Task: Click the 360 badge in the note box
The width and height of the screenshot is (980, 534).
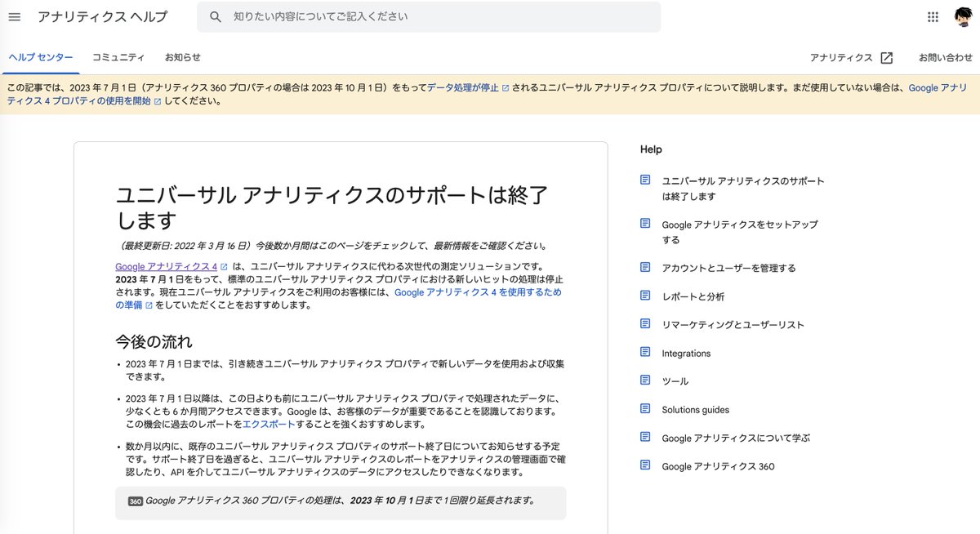Action: [136, 501]
